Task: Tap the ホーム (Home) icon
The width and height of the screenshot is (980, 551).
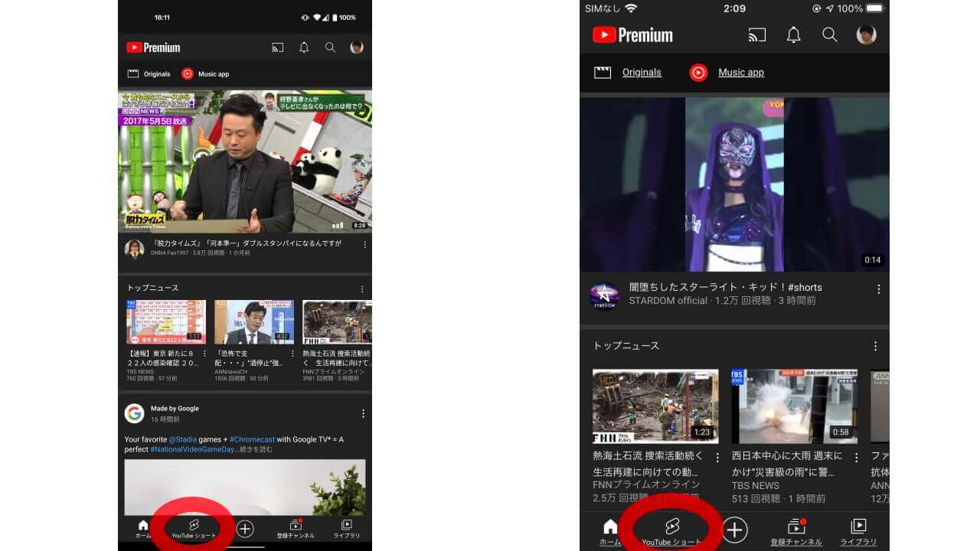Action: [x=609, y=527]
